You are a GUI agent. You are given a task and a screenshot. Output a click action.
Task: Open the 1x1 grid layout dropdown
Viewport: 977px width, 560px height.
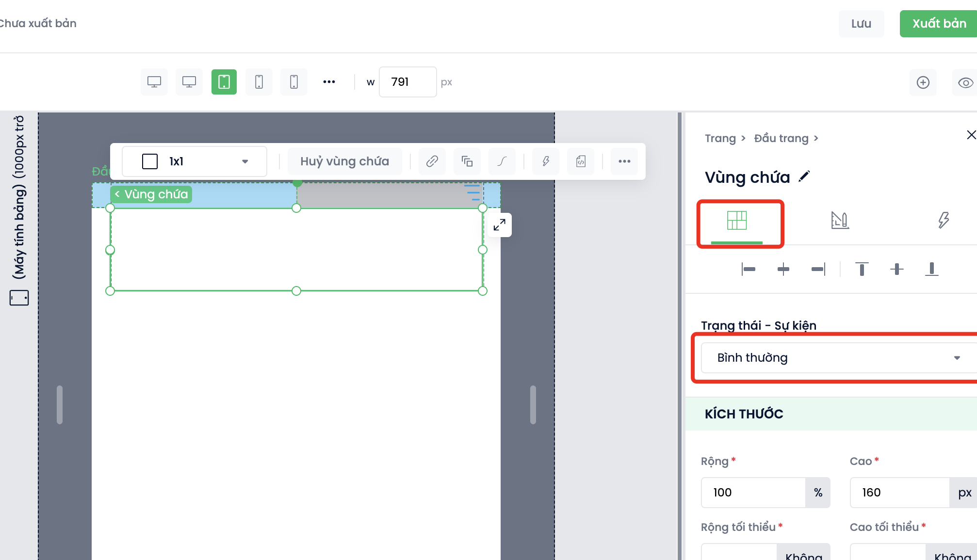pyautogui.click(x=194, y=161)
